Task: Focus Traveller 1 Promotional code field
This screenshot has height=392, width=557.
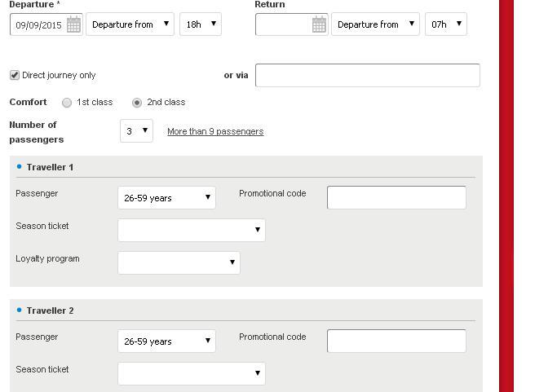Action: (x=396, y=197)
